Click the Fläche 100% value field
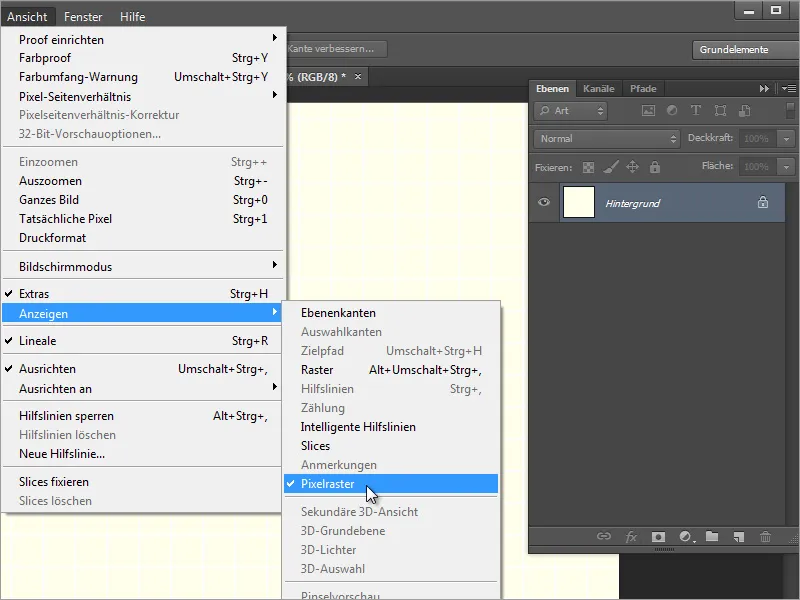800x600 pixels. coord(758,167)
